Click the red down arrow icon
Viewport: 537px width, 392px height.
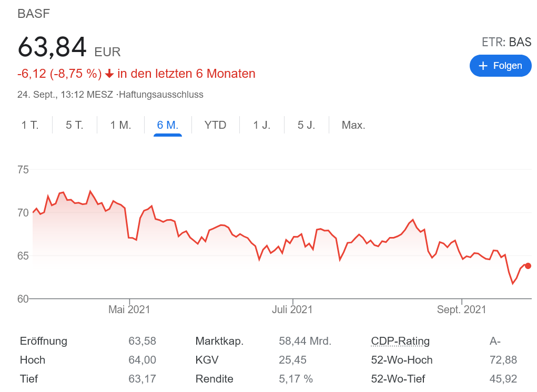pos(109,74)
